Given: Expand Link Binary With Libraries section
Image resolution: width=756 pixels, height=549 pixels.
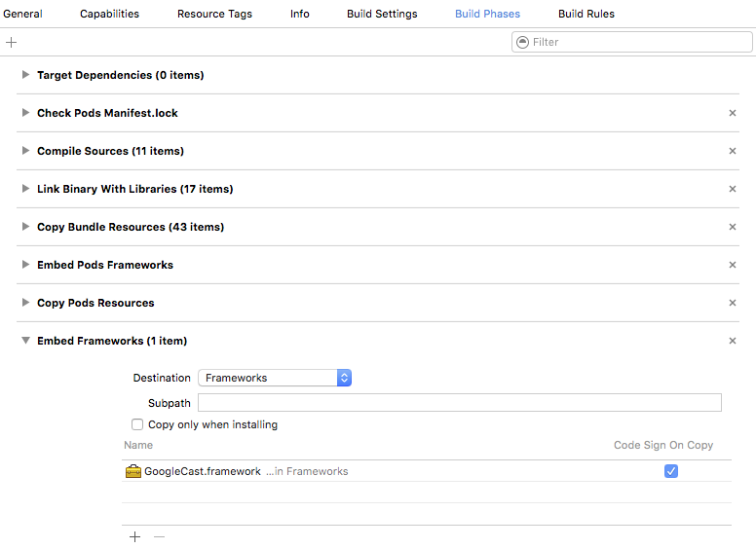Looking at the screenshot, I should point(25,189).
